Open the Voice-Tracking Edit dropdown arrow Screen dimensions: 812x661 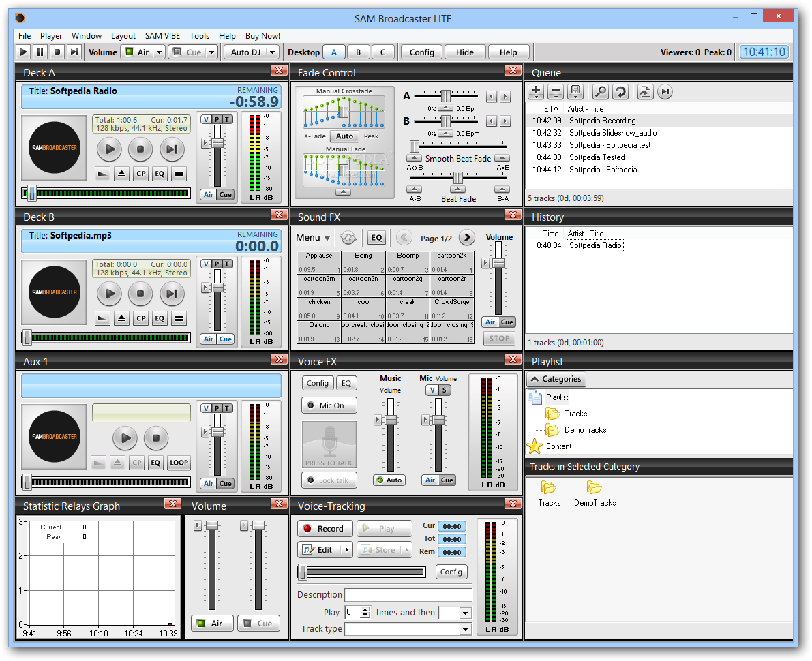(x=346, y=550)
